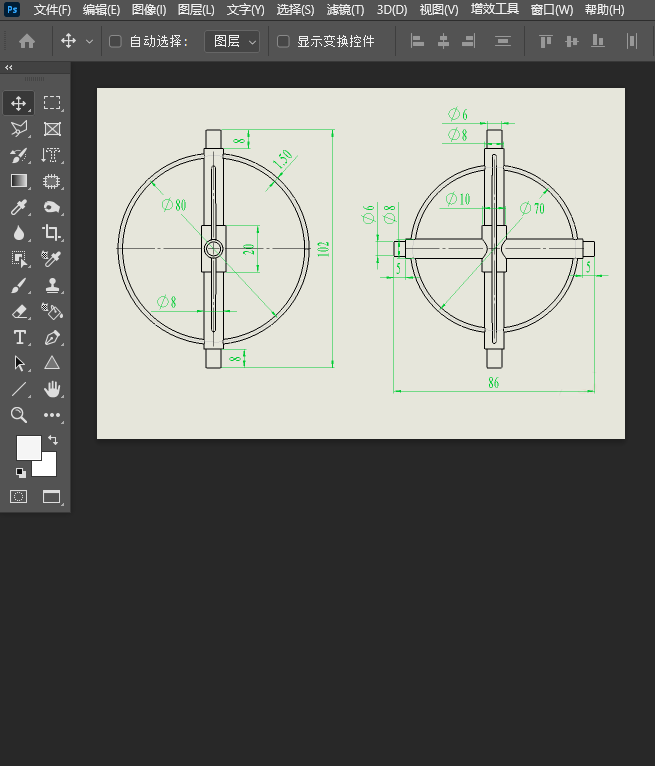Screen dimensions: 655x766
Task: Select the Pen tool
Action: [x=52, y=337]
